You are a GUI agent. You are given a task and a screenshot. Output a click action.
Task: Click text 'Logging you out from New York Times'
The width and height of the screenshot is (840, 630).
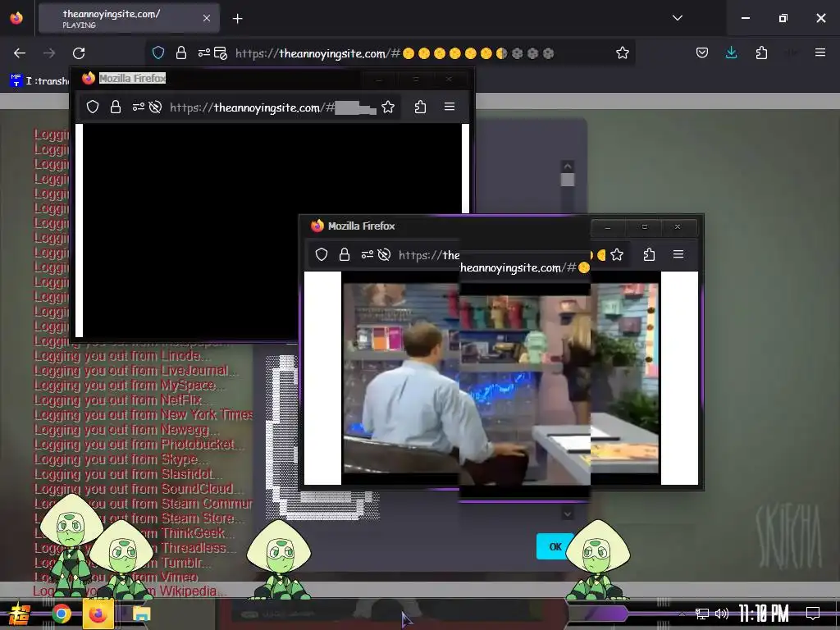click(x=143, y=414)
